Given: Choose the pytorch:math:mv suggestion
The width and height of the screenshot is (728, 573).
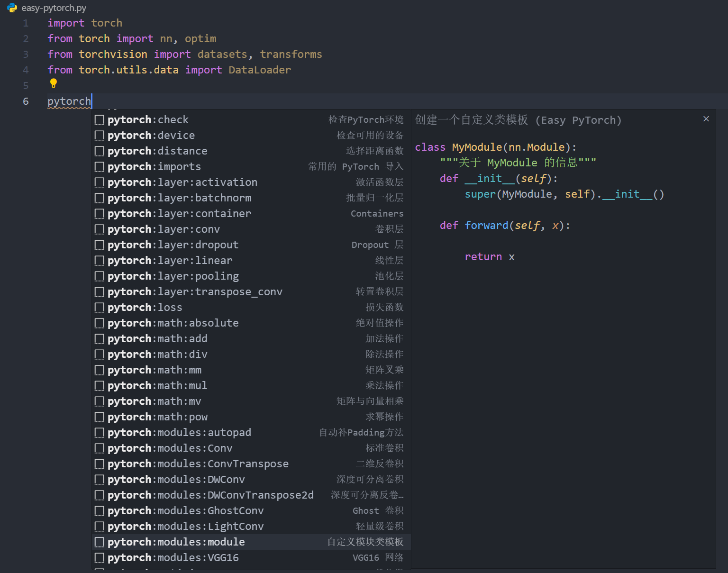Looking at the screenshot, I should point(251,401).
